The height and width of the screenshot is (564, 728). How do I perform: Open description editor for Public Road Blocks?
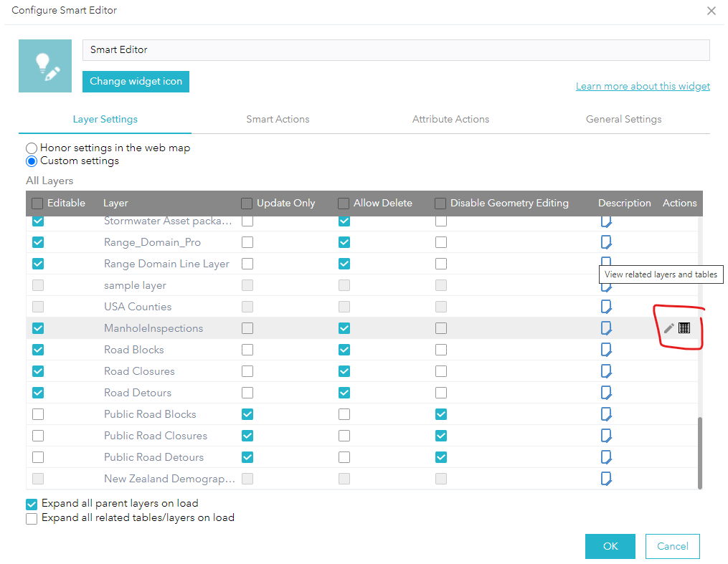(x=606, y=414)
